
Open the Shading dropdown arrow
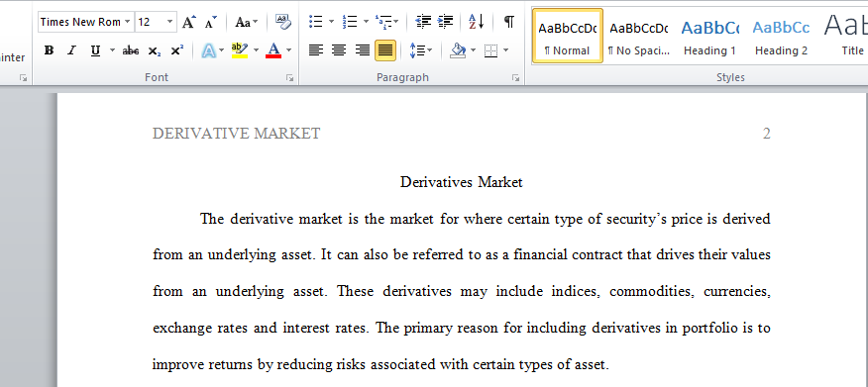[x=474, y=50]
